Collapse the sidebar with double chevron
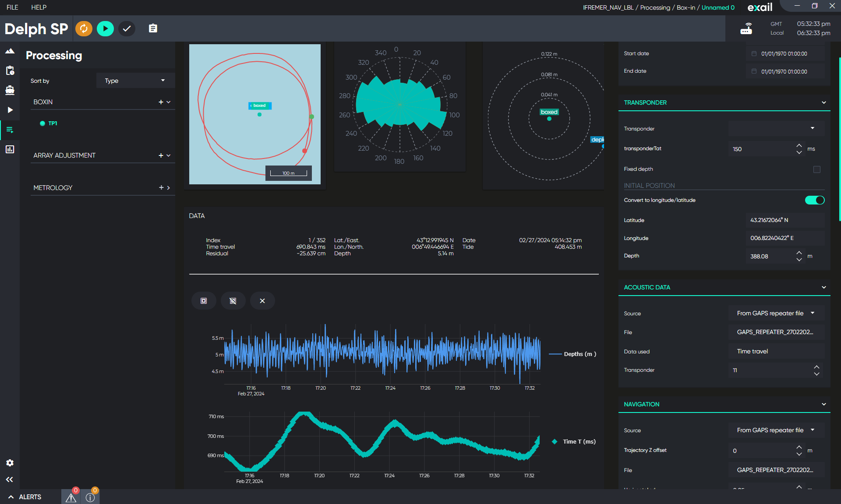Viewport: 841px width, 504px height. (10, 479)
